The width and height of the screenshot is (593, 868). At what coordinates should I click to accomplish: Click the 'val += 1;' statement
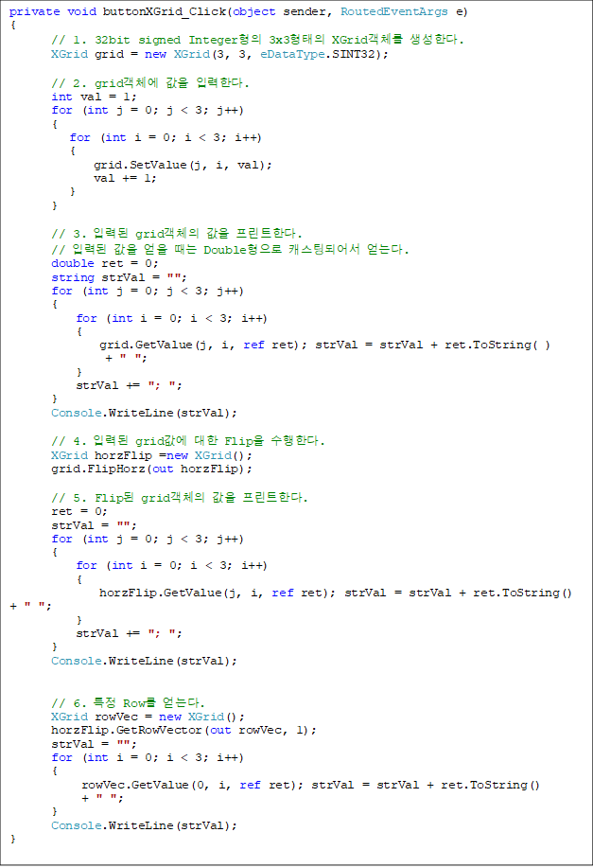(x=125, y=178)
